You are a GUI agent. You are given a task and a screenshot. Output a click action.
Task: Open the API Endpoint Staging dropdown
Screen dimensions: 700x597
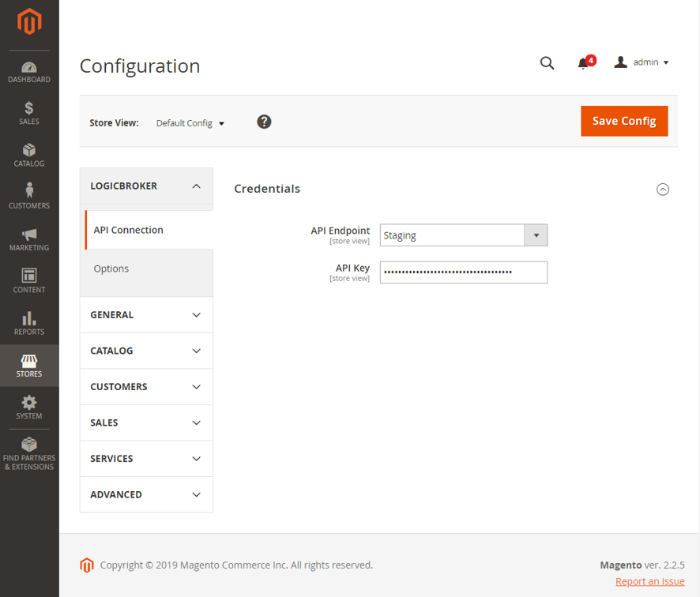click(x=463, y=235)
